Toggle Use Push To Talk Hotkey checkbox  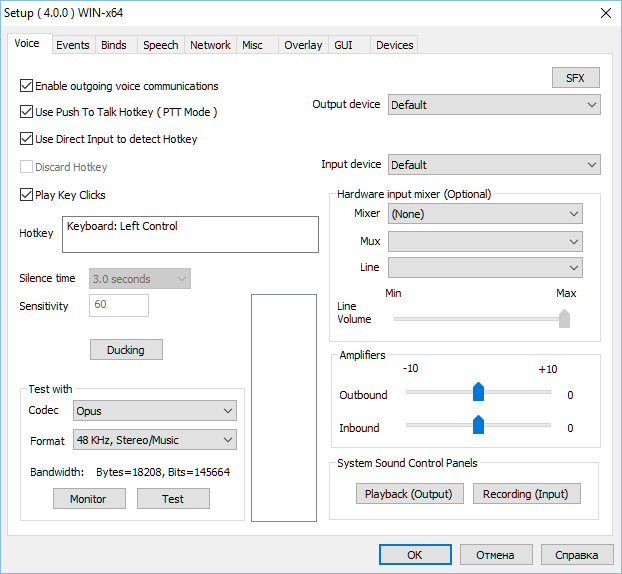pos(26,112)
